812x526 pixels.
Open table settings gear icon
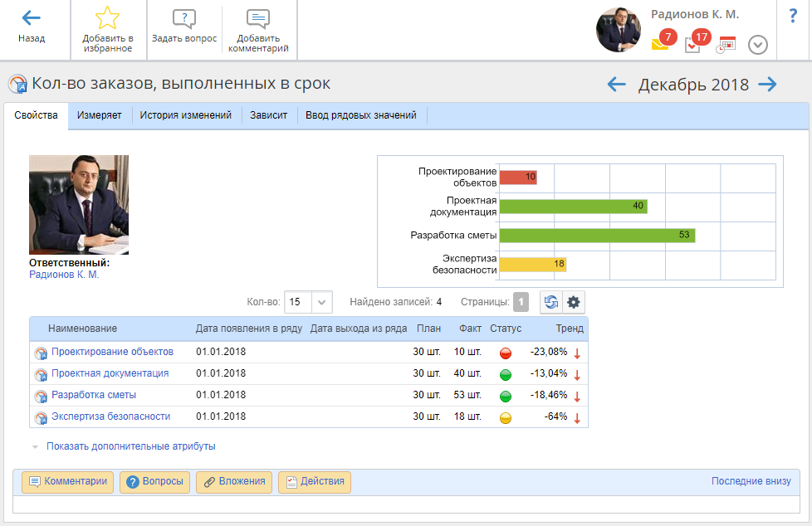tap(573, 302)
